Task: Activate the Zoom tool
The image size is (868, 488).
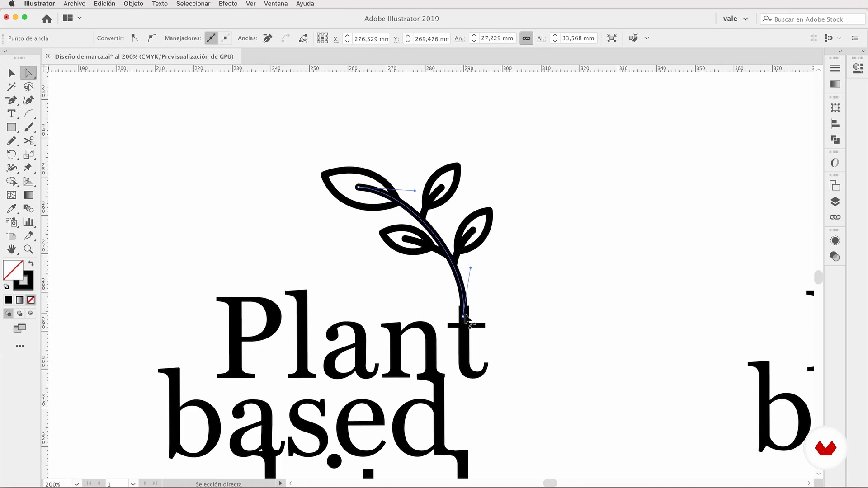Action: point(28,249)
